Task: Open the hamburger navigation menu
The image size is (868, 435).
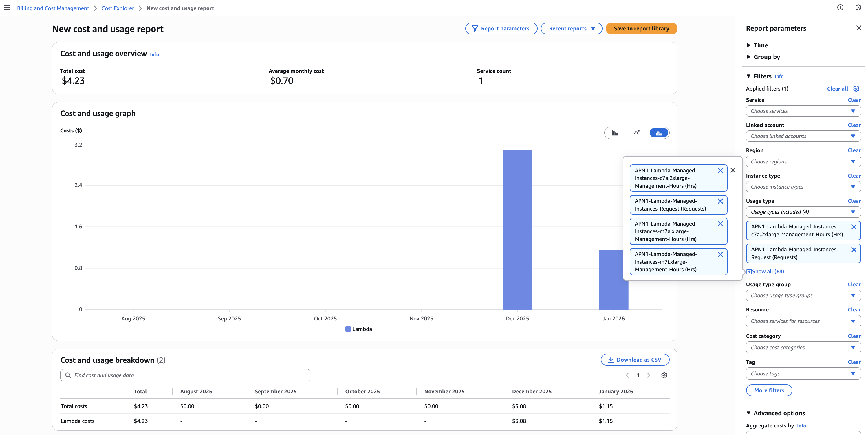Action: 7,8
